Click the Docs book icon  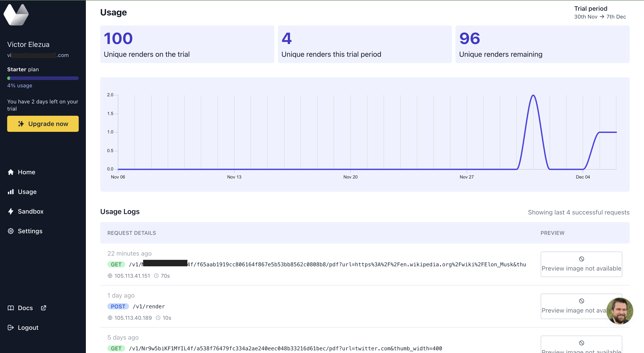[x=11, y=308]
